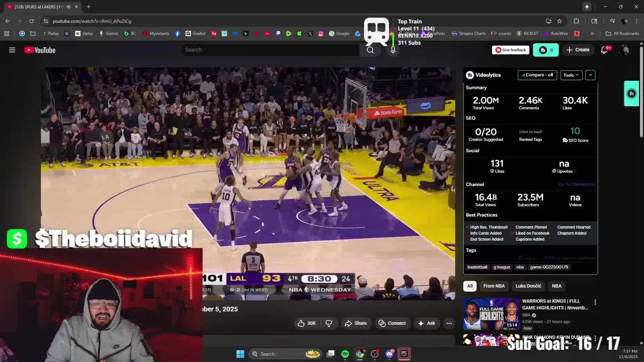Open the Instagram bookmark icon

click(x=321, y=34)
